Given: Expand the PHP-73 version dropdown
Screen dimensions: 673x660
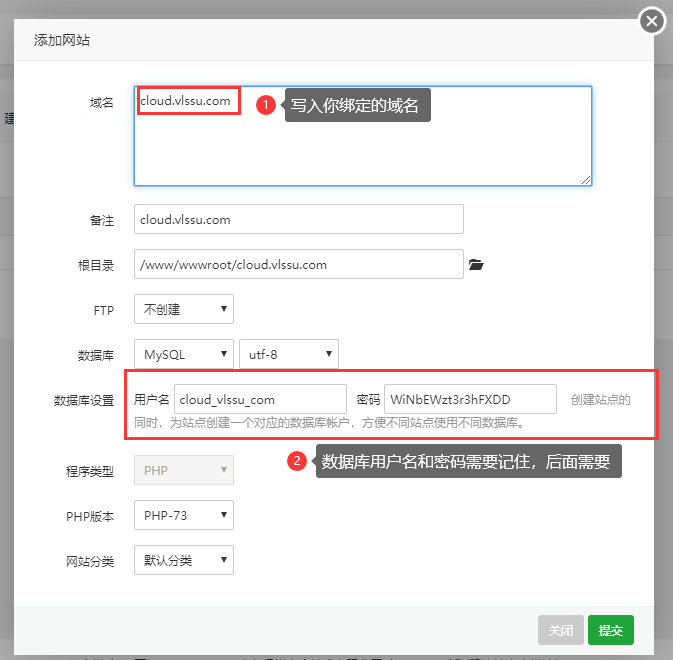Looking at the screenshot, I should pyautogui.click(x=184, y=515).
